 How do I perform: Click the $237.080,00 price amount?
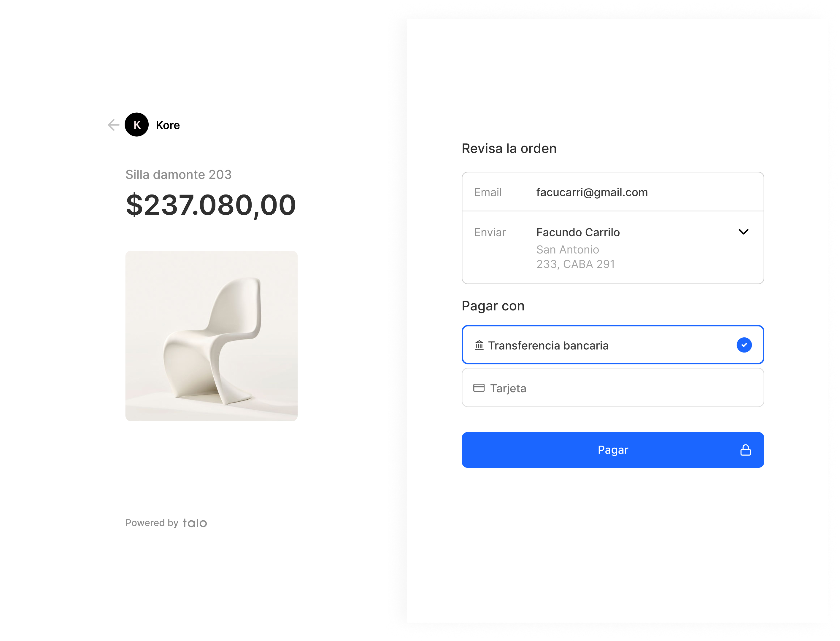pyautogui.click(x=211, y=205)
